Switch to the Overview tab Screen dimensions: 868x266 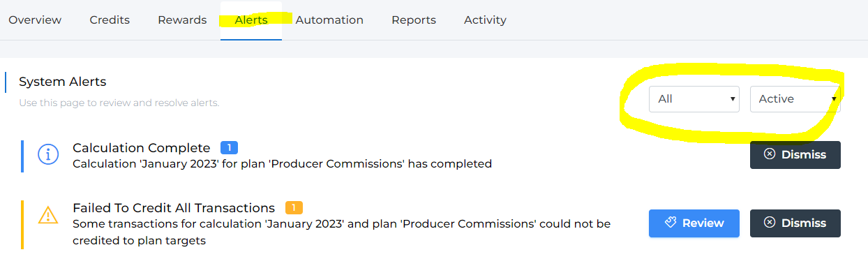(x=35, y=20)
